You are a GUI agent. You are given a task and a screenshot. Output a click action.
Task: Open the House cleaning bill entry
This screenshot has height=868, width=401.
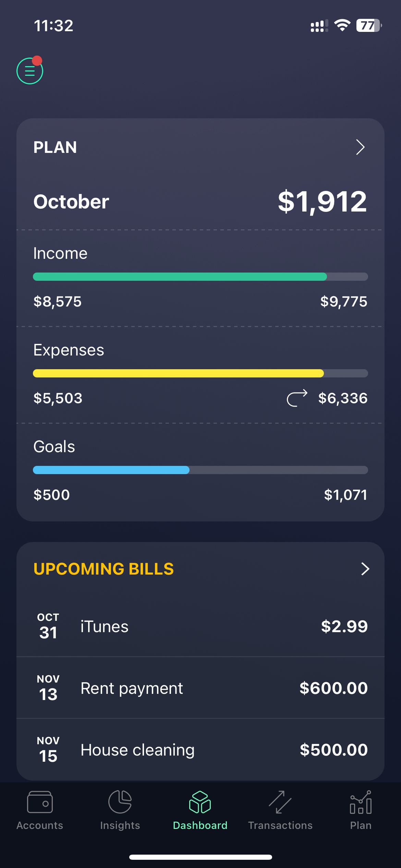pyautogui.click(x=200, y=749)
